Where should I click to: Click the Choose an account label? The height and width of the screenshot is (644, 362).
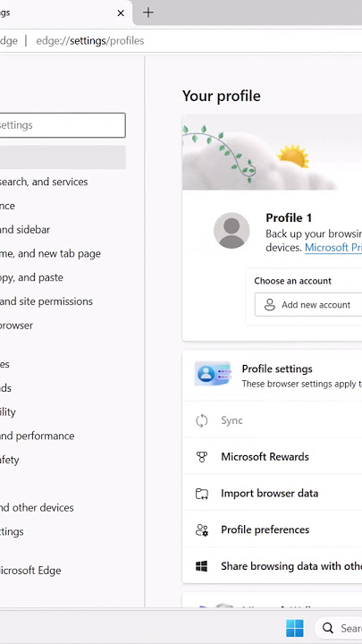point(292,281)
